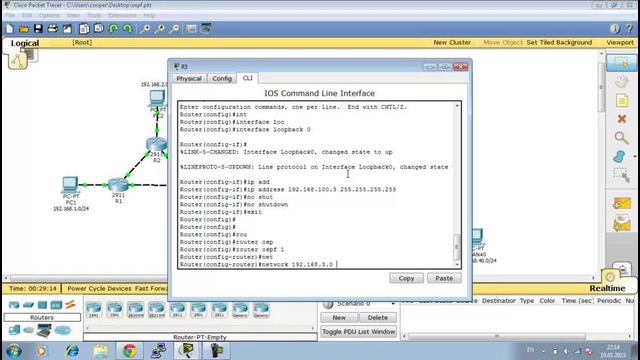Pick the 2811 router model
The height and width of the screenshot is (360, 640).
click(x=178, y=310)
